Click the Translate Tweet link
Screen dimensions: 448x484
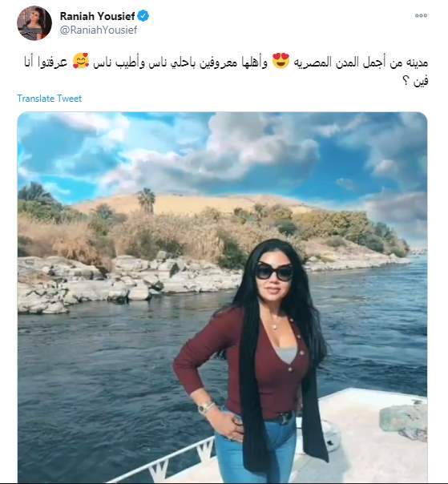click(x=50, y=99)
